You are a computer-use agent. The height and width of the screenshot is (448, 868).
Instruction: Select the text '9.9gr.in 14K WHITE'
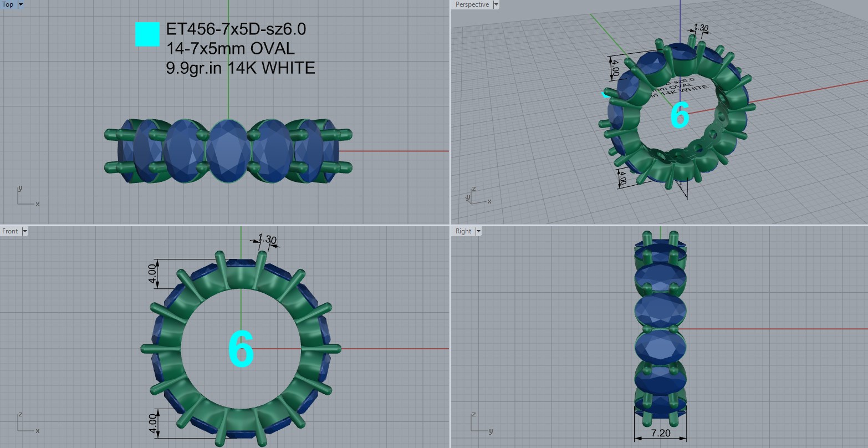pyautogui.click(x=241, y=68)
